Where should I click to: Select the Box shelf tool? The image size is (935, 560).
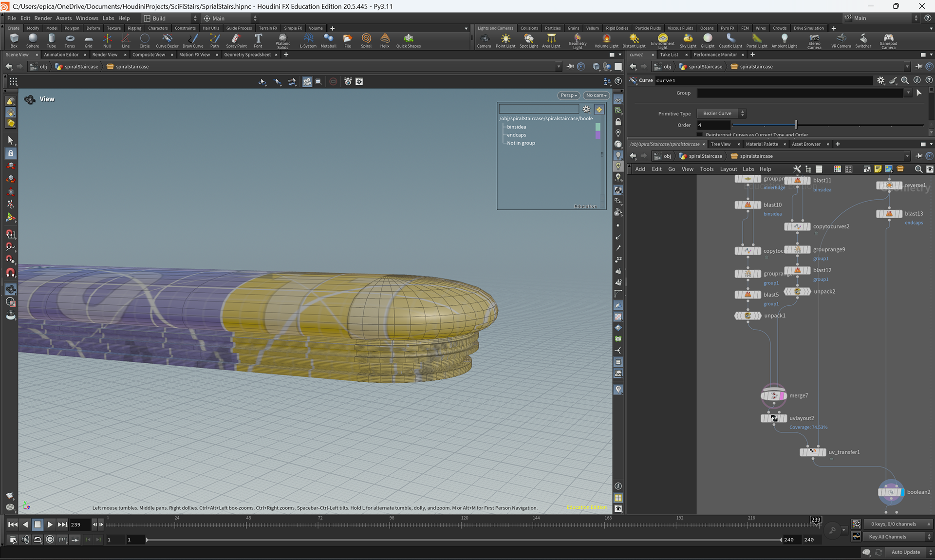pyautogui.click(x=14, y=40)
